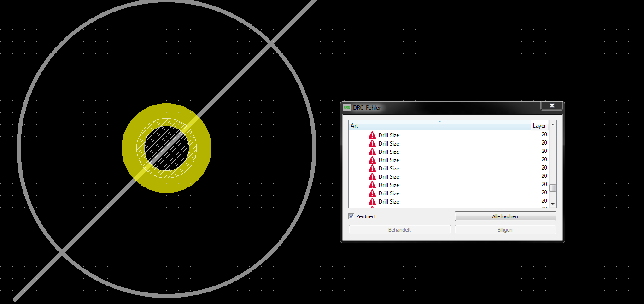Sort errors by the Art column header
The width and height of the screenshot is (644, 304).
439,126
